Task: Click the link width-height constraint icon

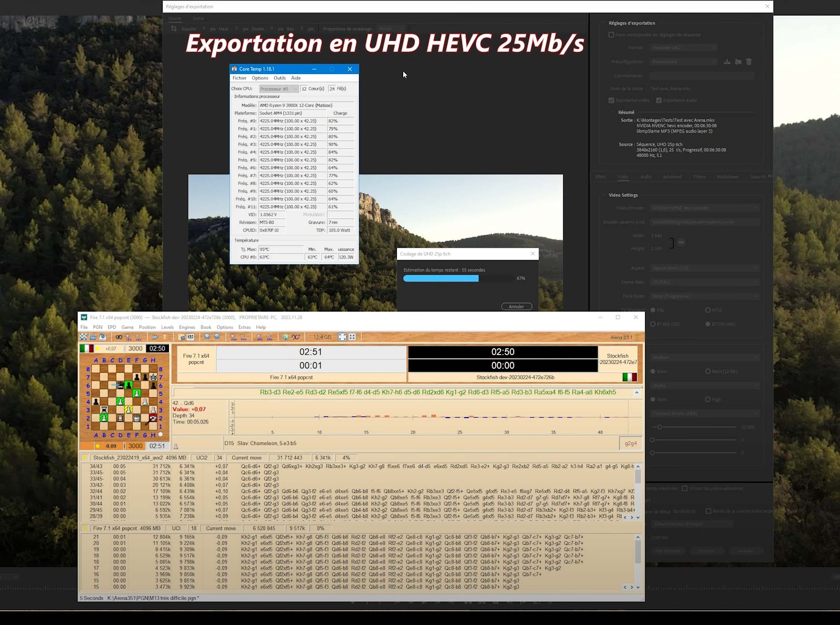Action: 681,242
